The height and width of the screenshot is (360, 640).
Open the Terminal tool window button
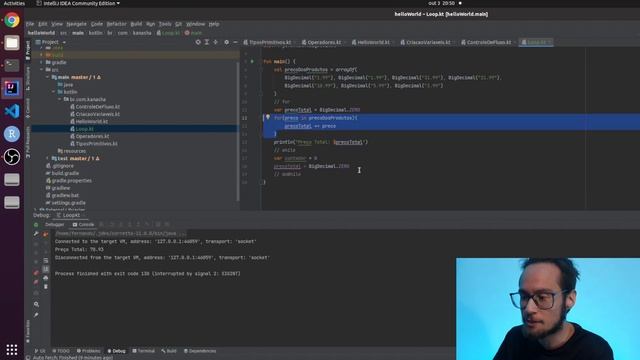[x=144, y=351]
